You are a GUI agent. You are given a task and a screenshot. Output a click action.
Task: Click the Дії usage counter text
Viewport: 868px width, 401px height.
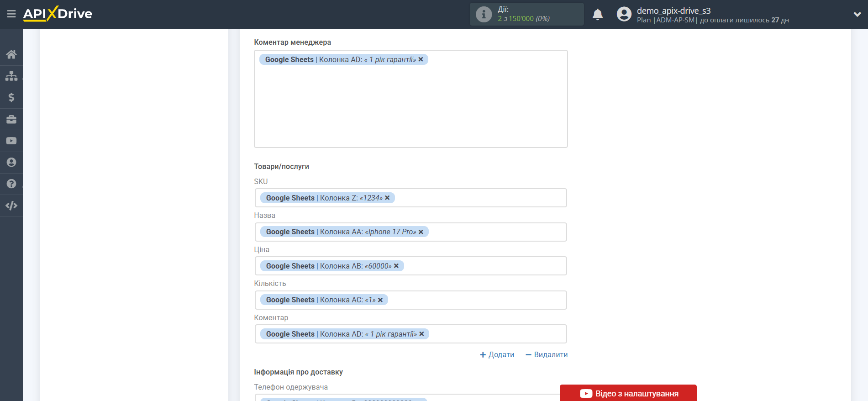tap(524, 14)
